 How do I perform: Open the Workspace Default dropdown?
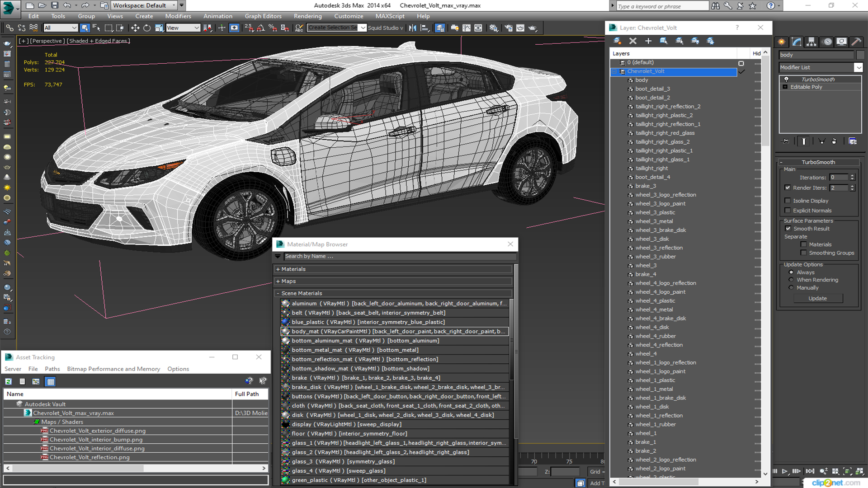pos(174,5)
